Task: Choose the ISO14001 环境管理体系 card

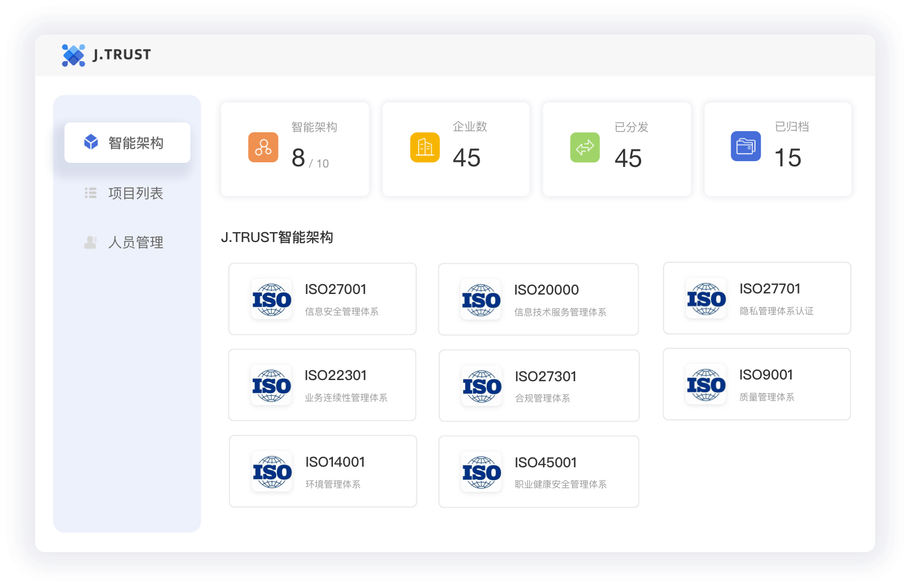Action: pyautogui.click(x=323, y=471)
